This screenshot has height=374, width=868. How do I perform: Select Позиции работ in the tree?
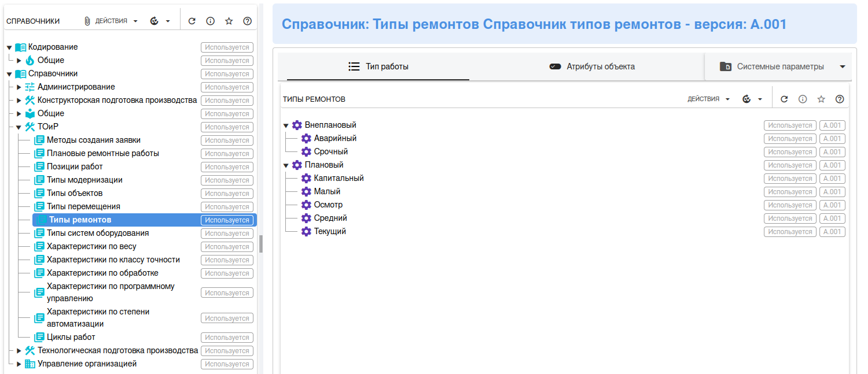tap(75, 166)
